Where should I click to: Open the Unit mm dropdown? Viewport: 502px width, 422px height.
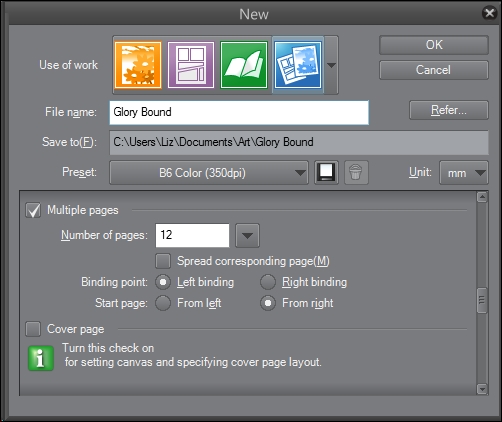tap(464, 173)
